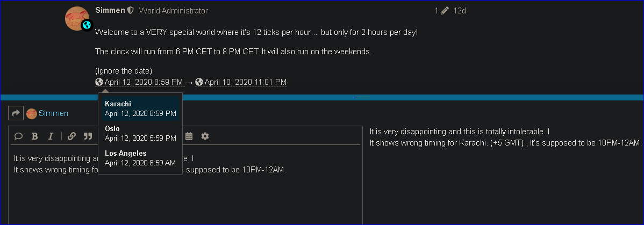Click the reply-to arrow icon in composer
The image size is (644, 225).
(16, 113)
